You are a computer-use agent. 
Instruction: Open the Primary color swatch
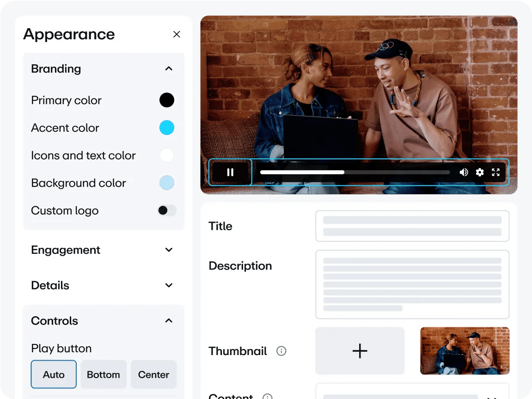pyautogui.click(x=166, y=100)
